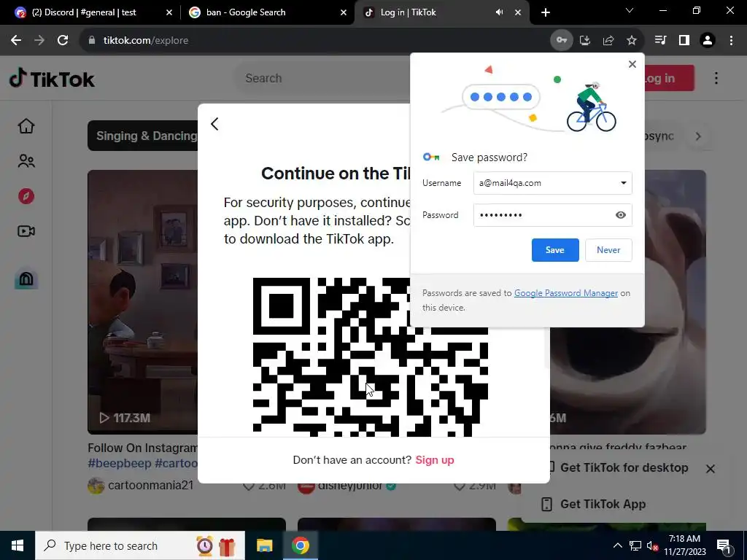The width and height of the screenshot is (747, 560).
Task: Bookmark this page with the star icon
Action: coord(632,41)
